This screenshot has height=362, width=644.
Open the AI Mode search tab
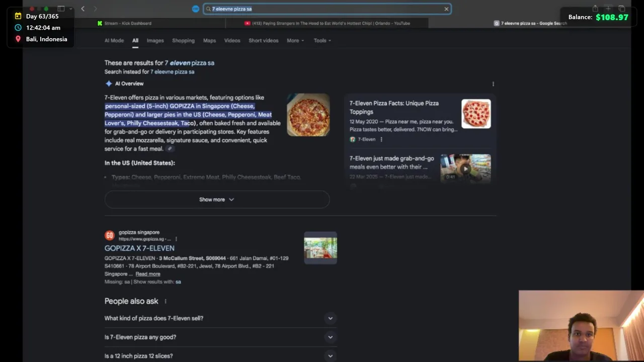[114, 40]
